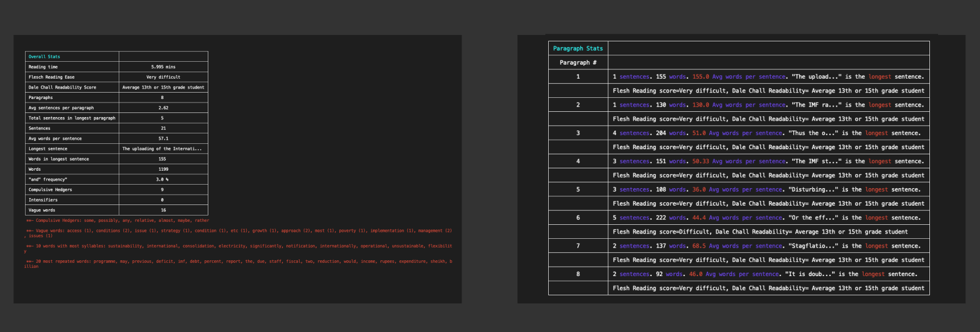Click the Intensifiers count "0"
The image size is (980, 332).
[162, 200]
